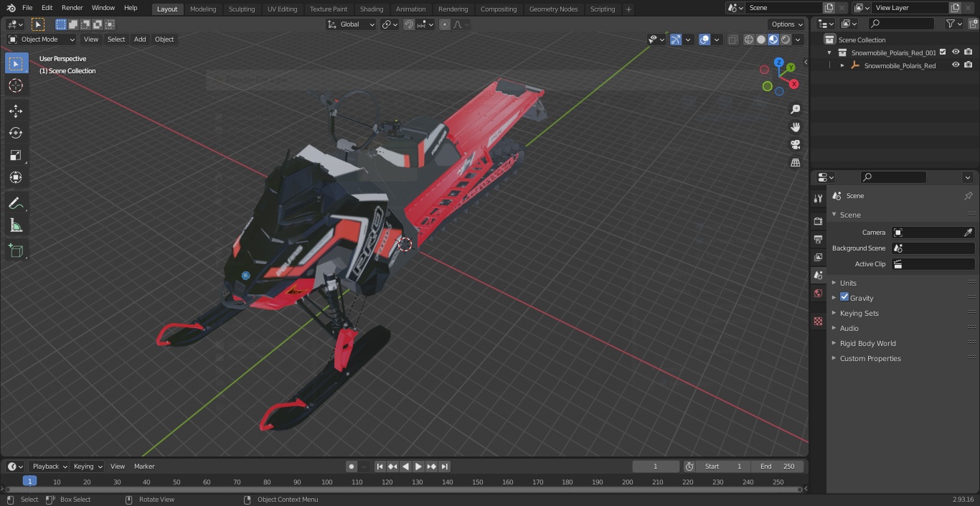Viewport: 980px width, 506px height.
Task: Open the Object Mode dropdown
Action: click(42, 39)
